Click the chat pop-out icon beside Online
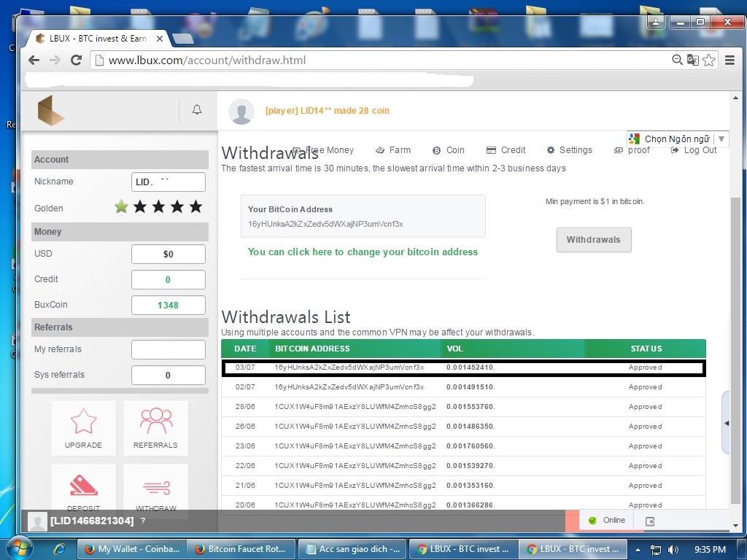The image size is (747, 560). click(650, 521)
